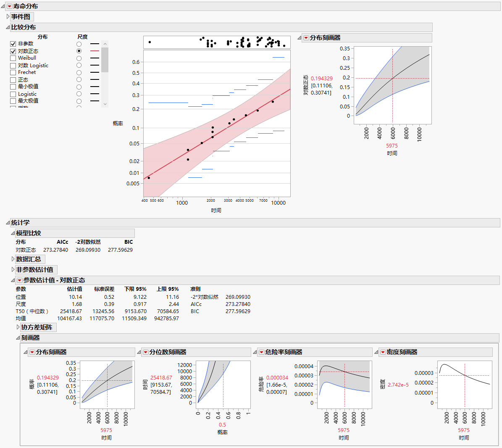Image resolution: width=502 pixels, height=448 pixels.
Task: Click the 上限 95% column header
Action: pyautogui.click(x=168, y=289)
